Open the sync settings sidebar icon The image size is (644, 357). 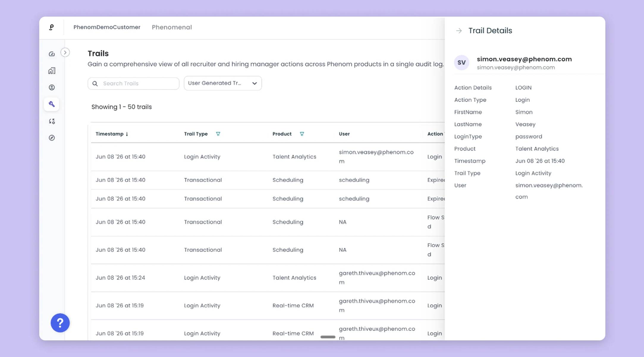click(52, 121)
